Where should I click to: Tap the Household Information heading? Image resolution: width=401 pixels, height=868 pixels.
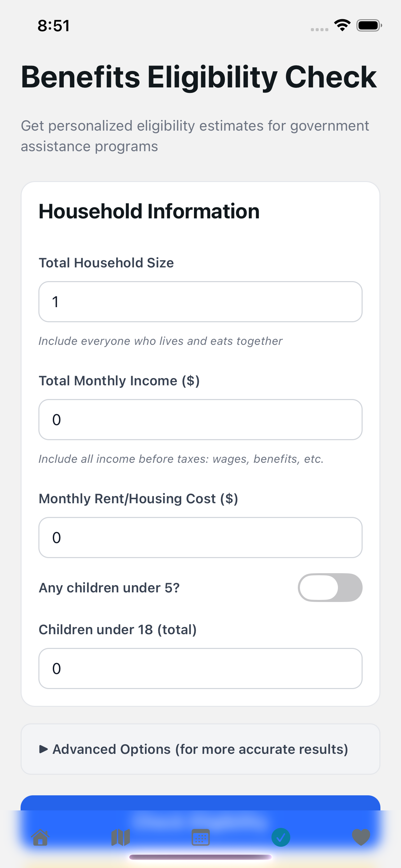pyautogui.click(x=149, y=211)
